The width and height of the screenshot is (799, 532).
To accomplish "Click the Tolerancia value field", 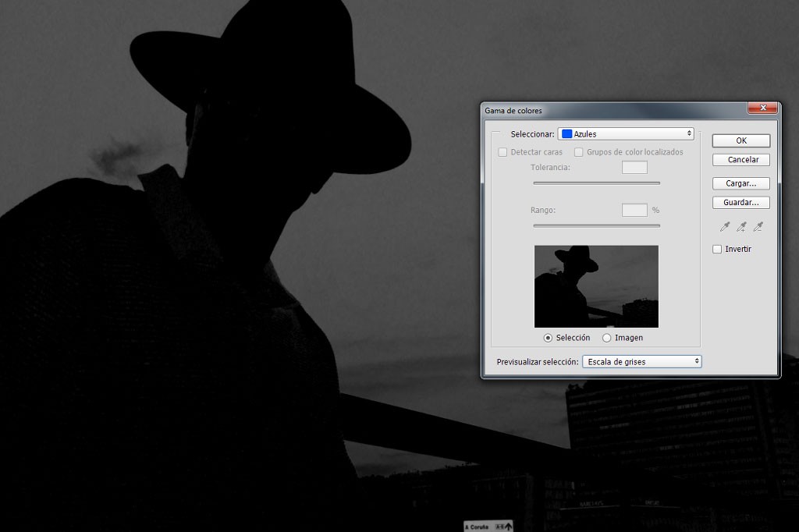I will point(634,167).
